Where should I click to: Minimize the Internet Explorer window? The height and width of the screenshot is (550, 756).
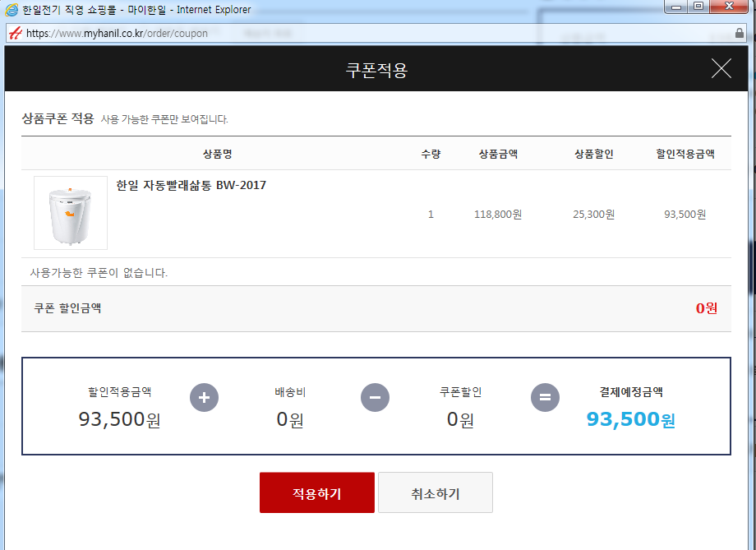(x=676, y=7)
